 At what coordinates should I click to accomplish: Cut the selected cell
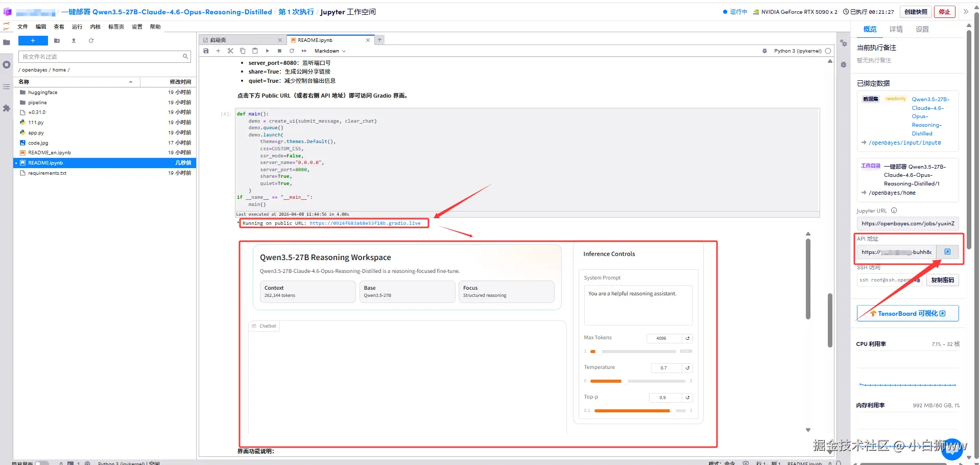(x=230, y=51)
